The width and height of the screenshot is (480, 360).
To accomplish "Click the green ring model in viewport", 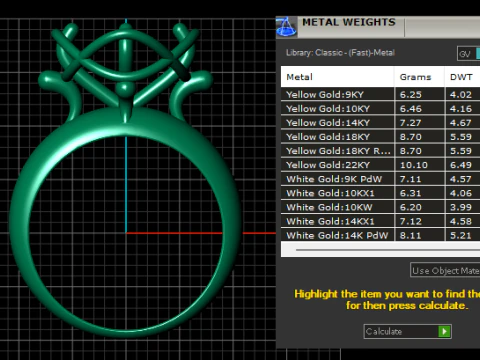I will tap(125, 180).
